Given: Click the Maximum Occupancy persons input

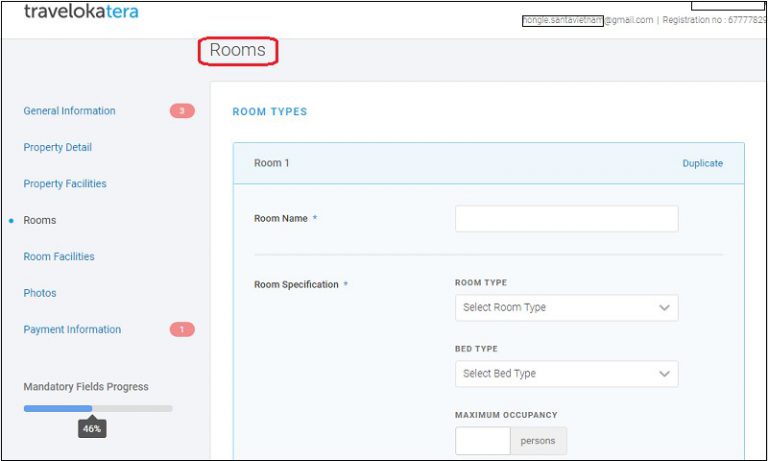Looking at the screenshot, I should [x=482, y=441].
